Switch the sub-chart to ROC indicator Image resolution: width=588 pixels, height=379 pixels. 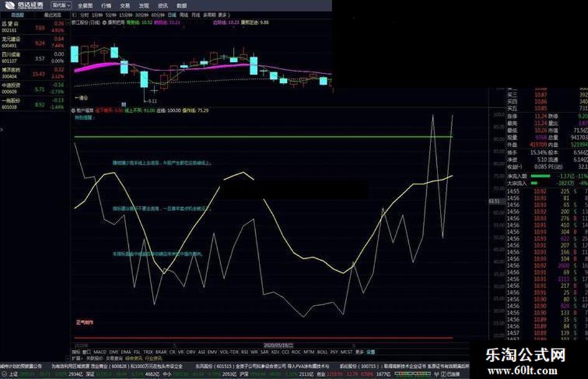pyautogui.click(x=296, y=352)
